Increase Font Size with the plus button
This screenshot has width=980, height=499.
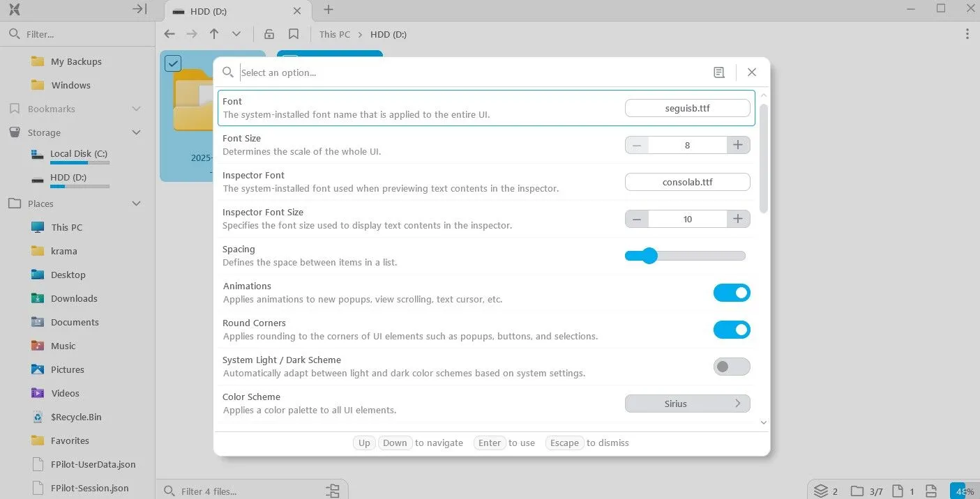click(x=738, y=145)
